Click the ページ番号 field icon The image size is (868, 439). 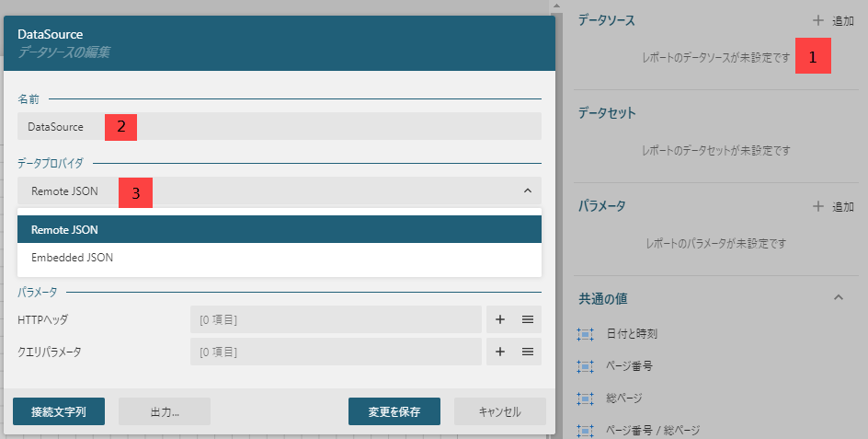coord(584,366)
